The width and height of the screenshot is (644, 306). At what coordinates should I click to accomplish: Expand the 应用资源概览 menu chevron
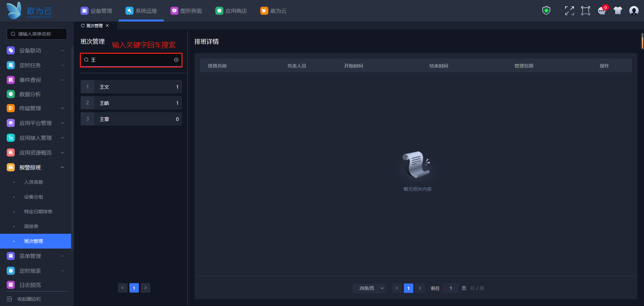(x=62, y=152)
